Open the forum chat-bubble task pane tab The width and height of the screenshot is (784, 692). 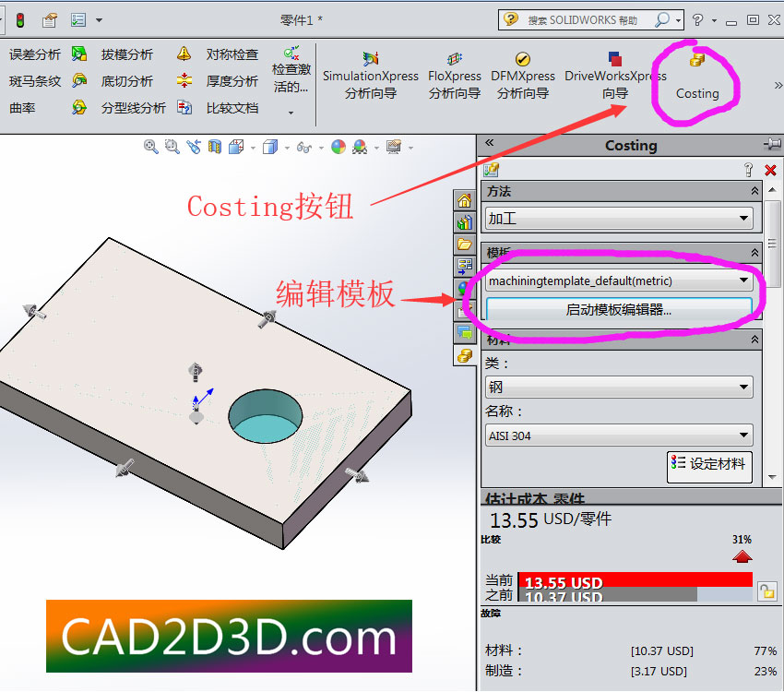point(465,332)
